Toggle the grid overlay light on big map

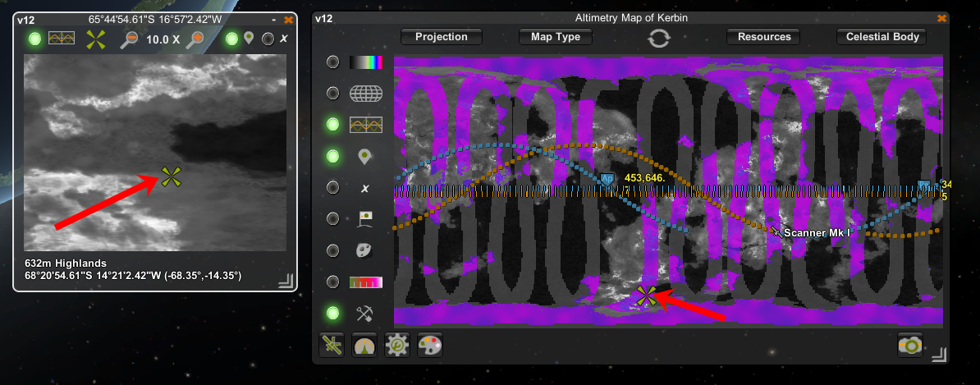tap(333, 93)
